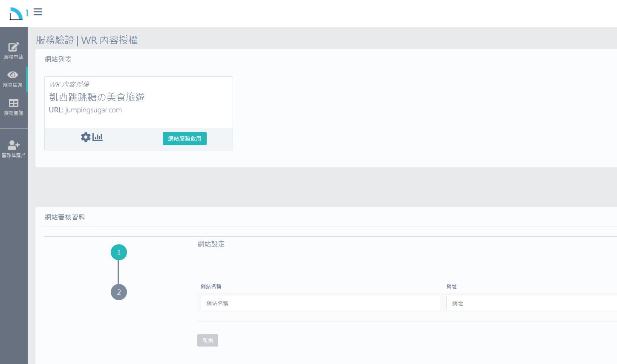Open 服務申請 in the sidebar
617x364 pixels.
pos(14,51)
